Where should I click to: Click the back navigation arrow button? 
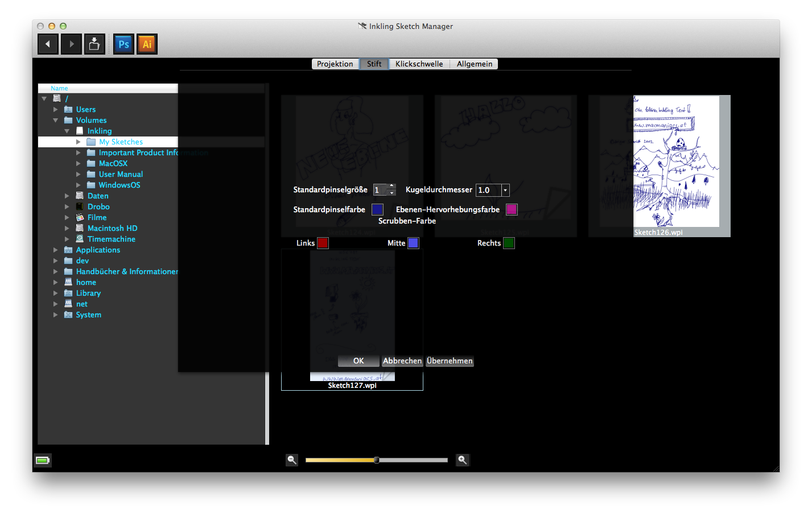(x=48, y=44)
